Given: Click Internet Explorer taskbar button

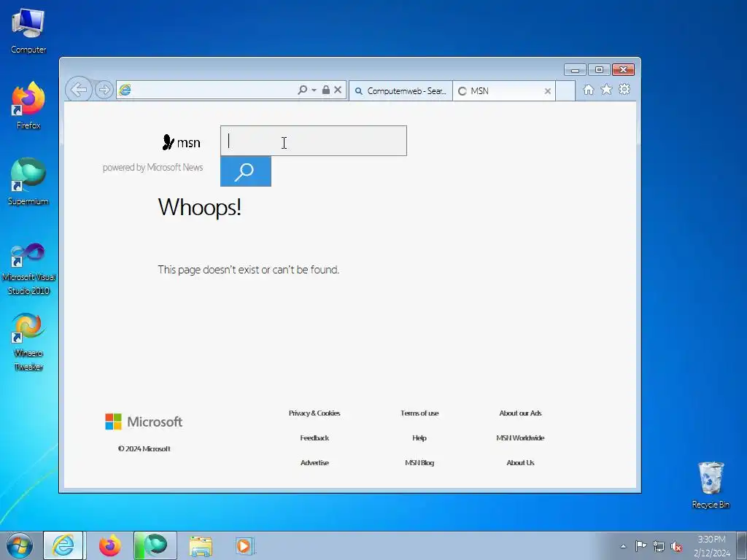Looking at the screenshot, I should (x=63, y=545).
